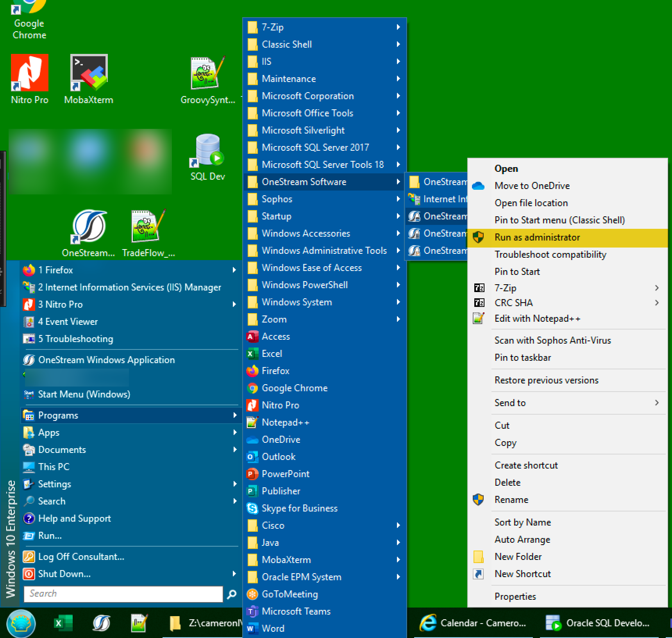Click the Classic Shell start button

(21, 623)
